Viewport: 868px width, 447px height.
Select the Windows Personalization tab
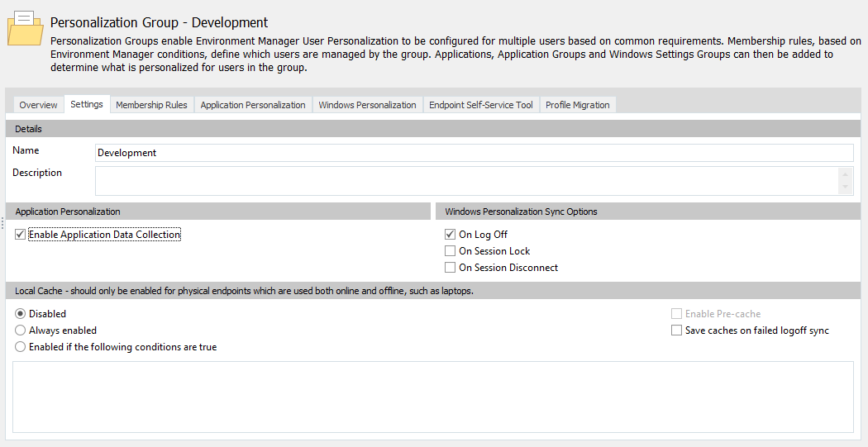367,105
